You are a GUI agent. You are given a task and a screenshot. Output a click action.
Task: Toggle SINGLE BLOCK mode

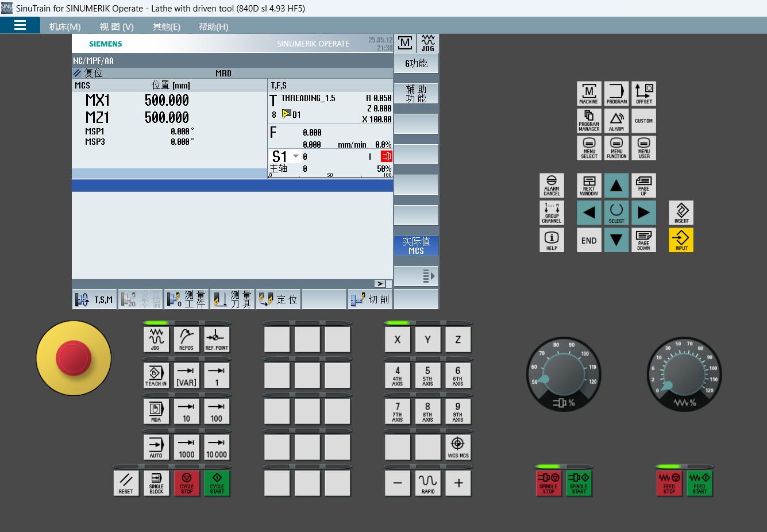click(x=156, y=483)
